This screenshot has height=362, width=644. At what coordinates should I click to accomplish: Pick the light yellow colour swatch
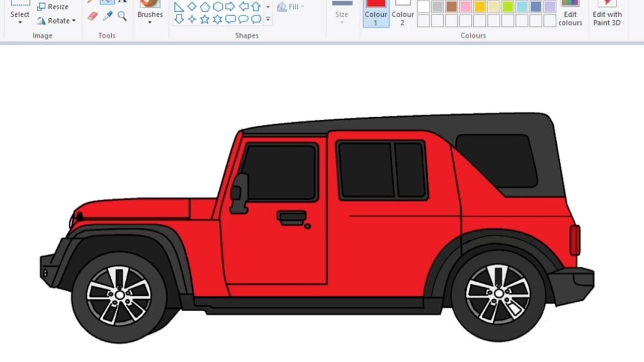[x=494, y=7]
